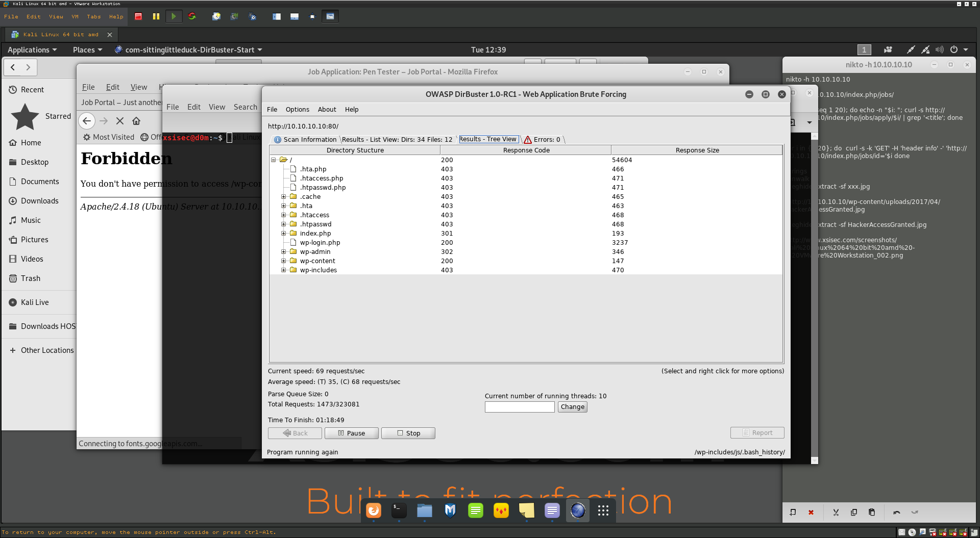The width and height of the screenshot is (980, 538).
Task: Show all applications grid in the dock
Action: click(x=603, y=510)
